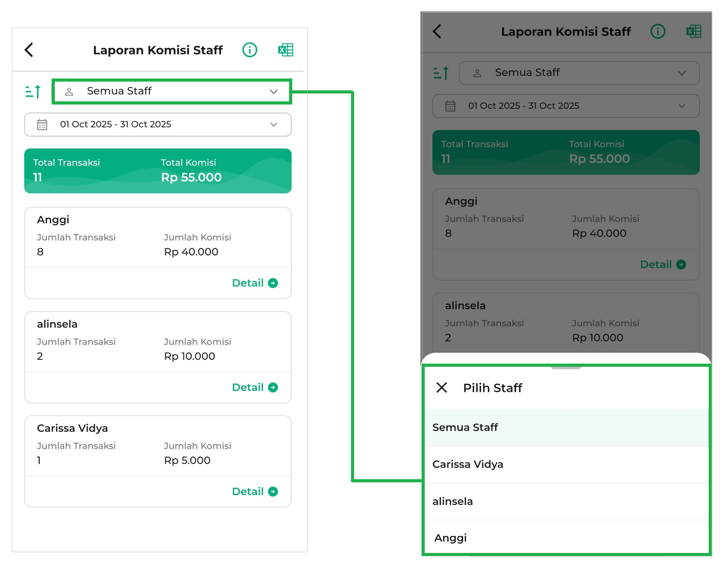Screen dimensions: 728x577
Task: Open the info icon in left header
Action: coord(250,50)
